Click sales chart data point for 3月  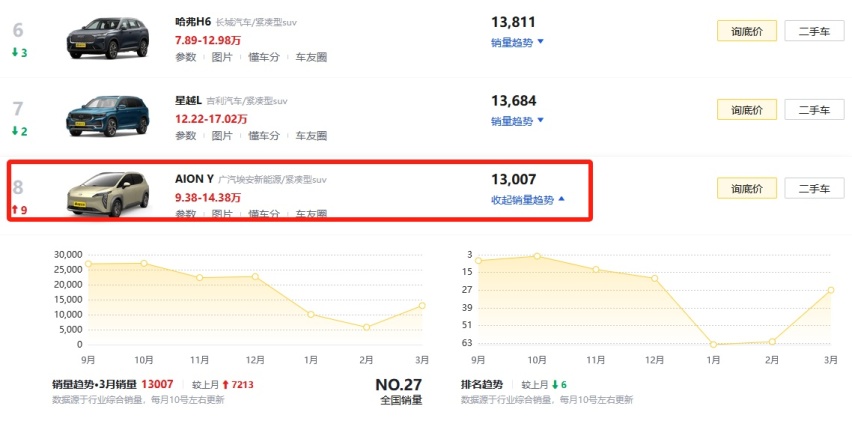coord(422,305)
